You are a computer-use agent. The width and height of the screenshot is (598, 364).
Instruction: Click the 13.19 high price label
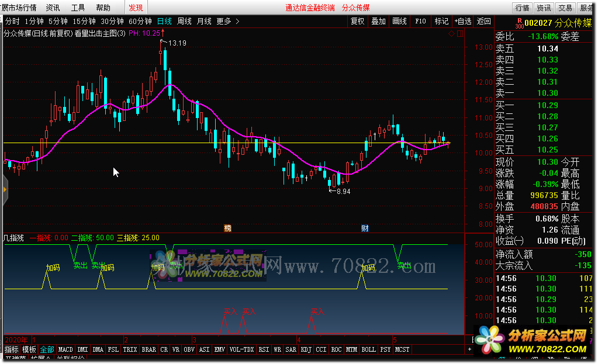(x=177, y=43)
